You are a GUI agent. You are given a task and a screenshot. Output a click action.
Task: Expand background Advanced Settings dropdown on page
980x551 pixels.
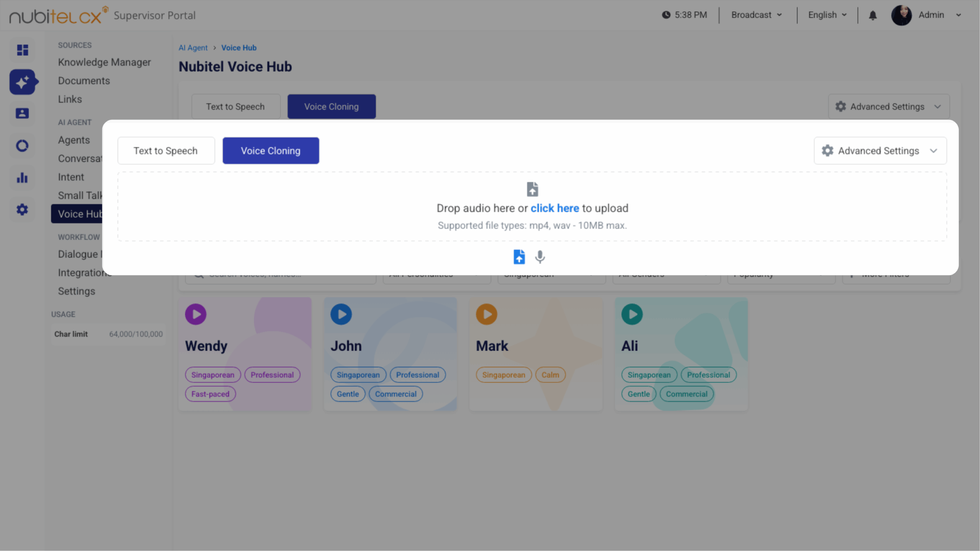point(889,106)
